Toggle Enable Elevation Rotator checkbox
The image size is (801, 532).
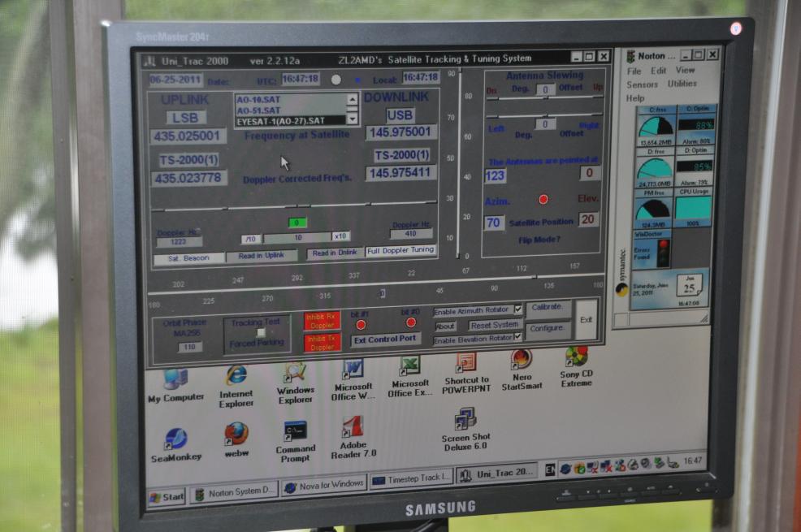pos(517,336)
